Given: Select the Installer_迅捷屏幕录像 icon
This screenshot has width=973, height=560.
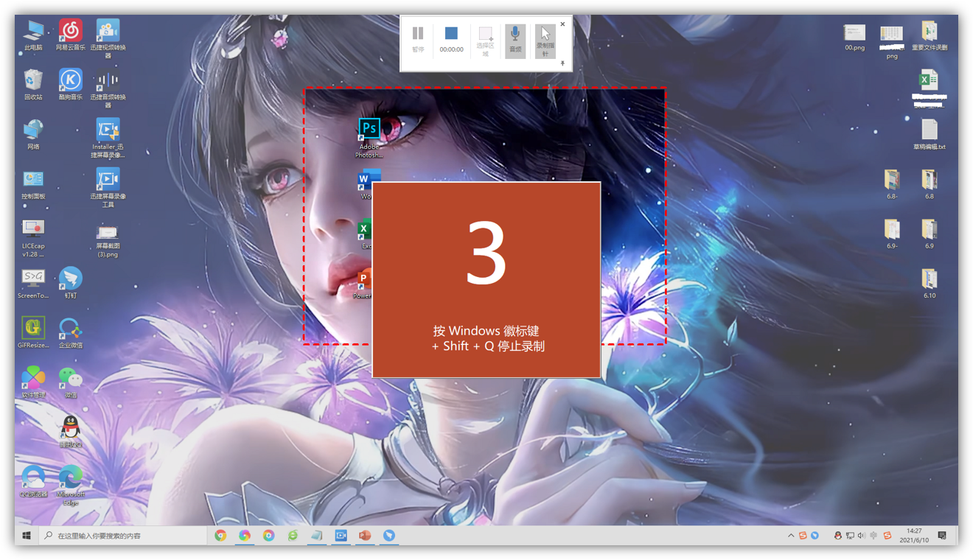Looking at the screenshot, I should coord(108,139).
